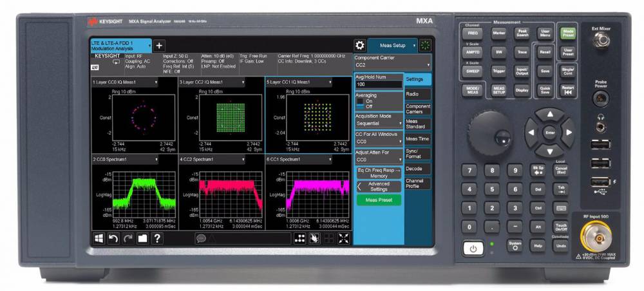Push the FREQ channel key

[x=472, y=33]
